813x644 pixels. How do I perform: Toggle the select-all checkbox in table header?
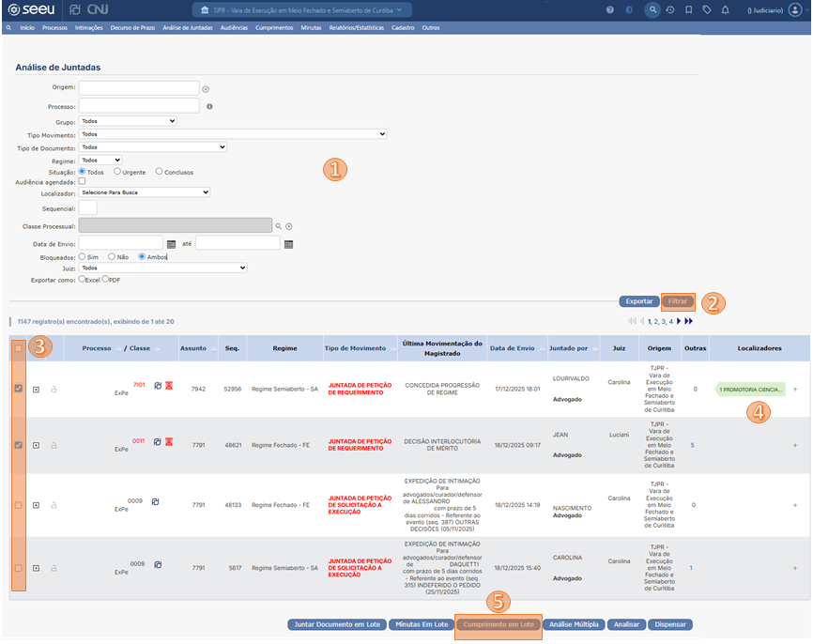18,348
